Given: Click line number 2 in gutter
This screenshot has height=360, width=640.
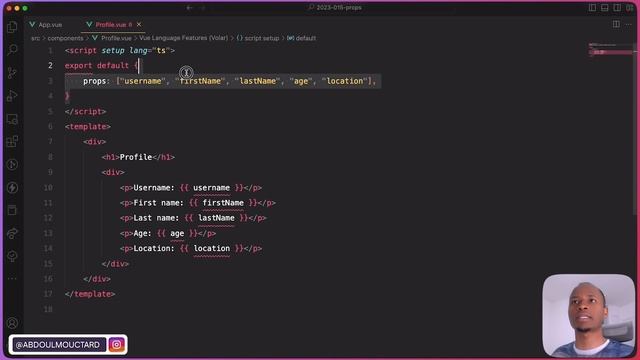Looking at the screenshot, I should pos(50,65).
